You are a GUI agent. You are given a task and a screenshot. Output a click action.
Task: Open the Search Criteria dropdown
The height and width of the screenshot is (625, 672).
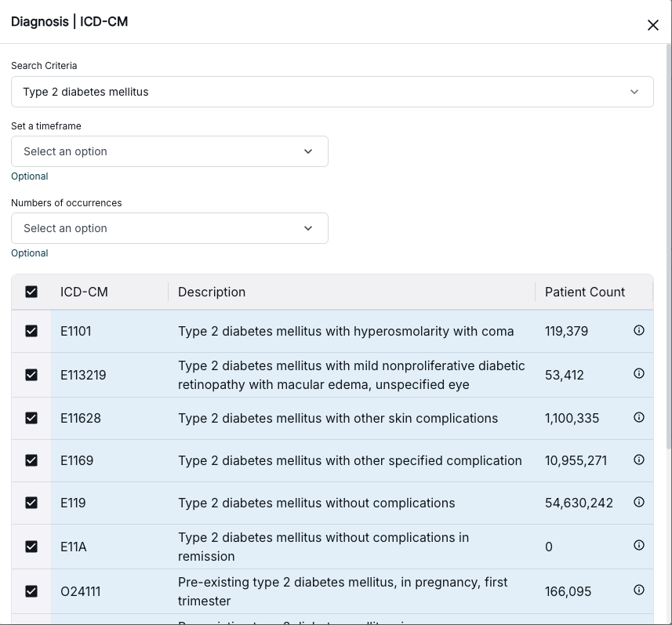point(332,92)
